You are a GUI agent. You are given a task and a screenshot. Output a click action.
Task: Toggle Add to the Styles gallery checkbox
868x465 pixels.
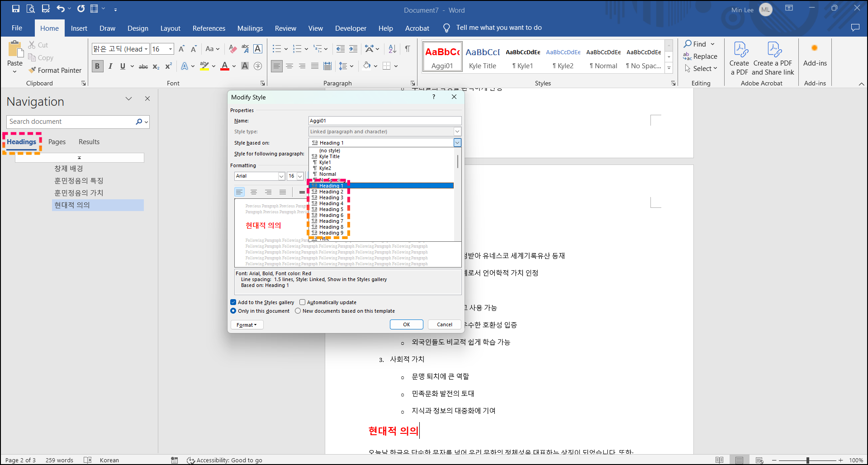(x=233, y=302)
